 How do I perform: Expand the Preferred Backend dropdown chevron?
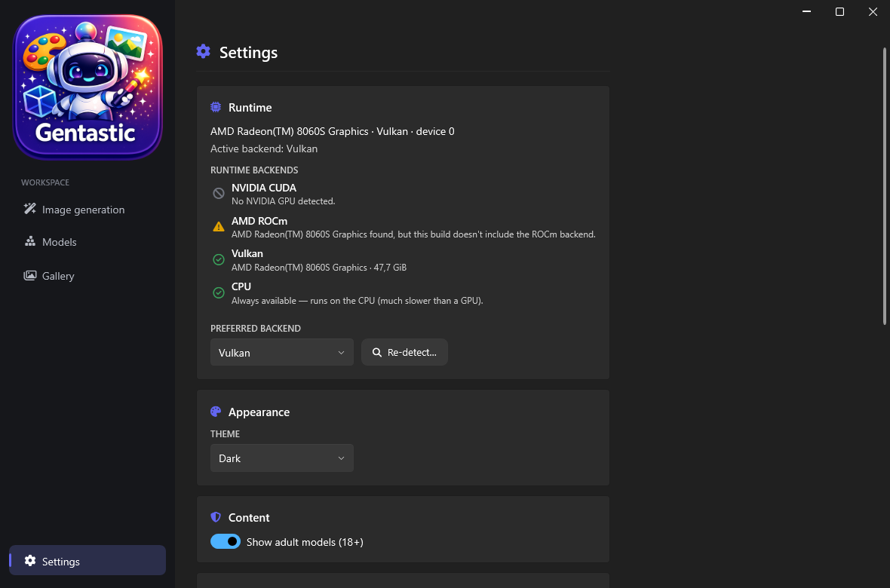click(341, 353)
